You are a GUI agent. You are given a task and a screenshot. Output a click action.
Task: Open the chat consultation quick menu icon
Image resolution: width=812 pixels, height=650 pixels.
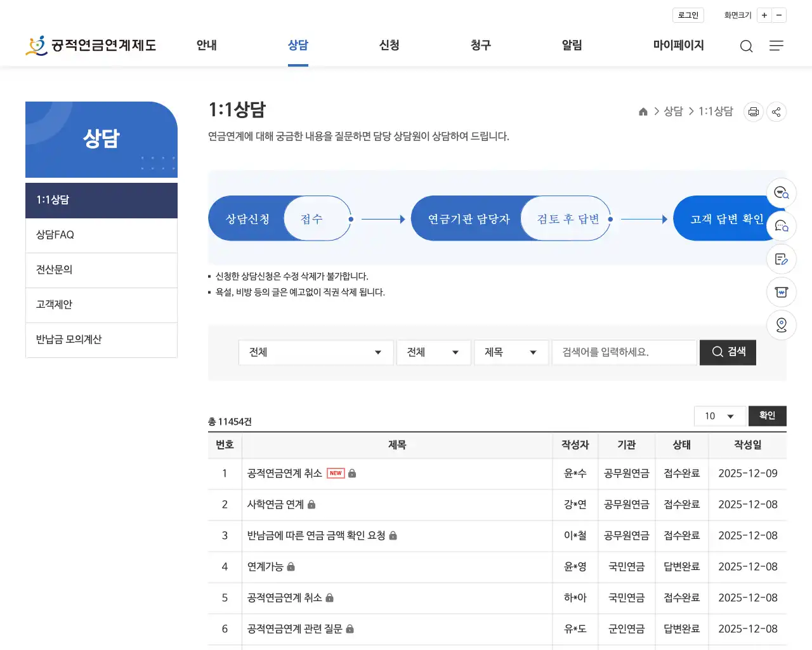pyautogui.click(x=781, y=226)
